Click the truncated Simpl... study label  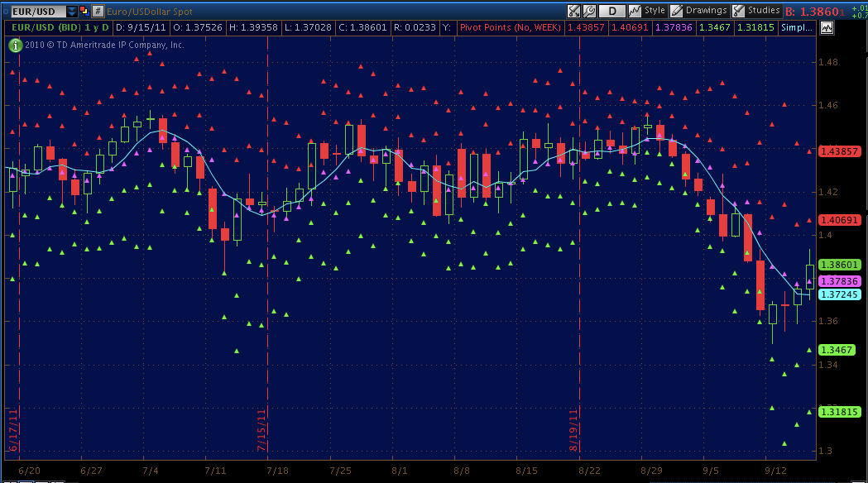[x=798, y=27]
